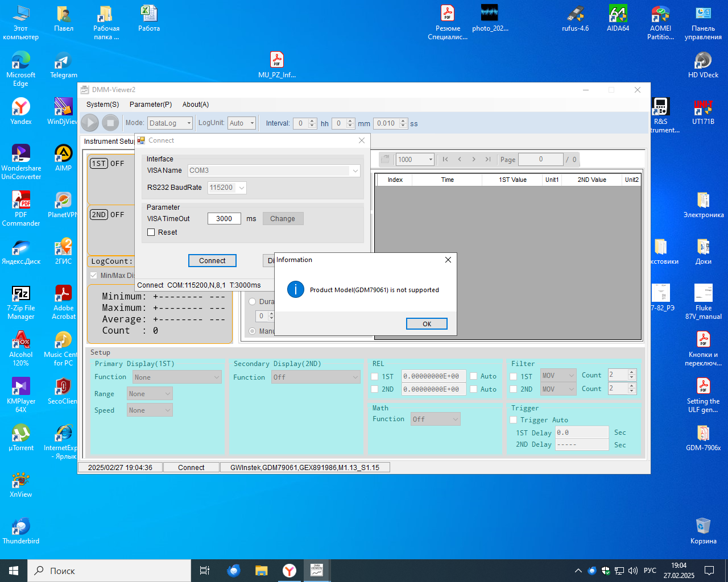Toggle the REL 1ST checkbox
Screen dimensions: 728x582
375,376
